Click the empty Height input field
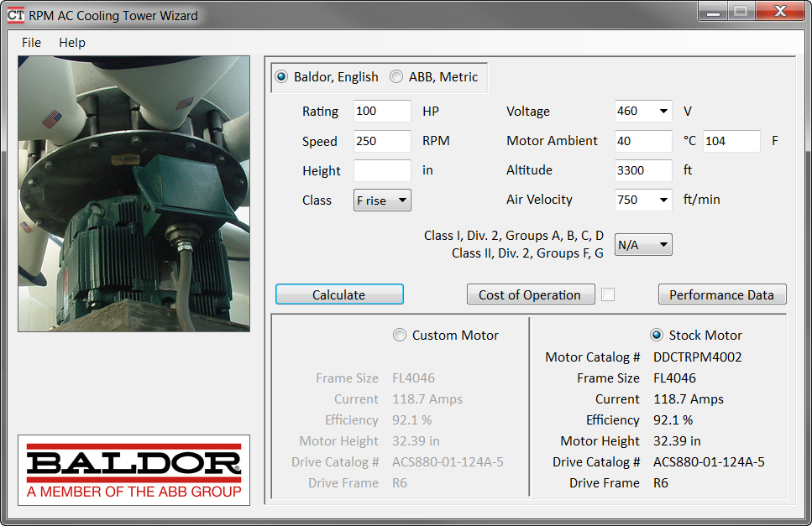 (x=382, y=170)
